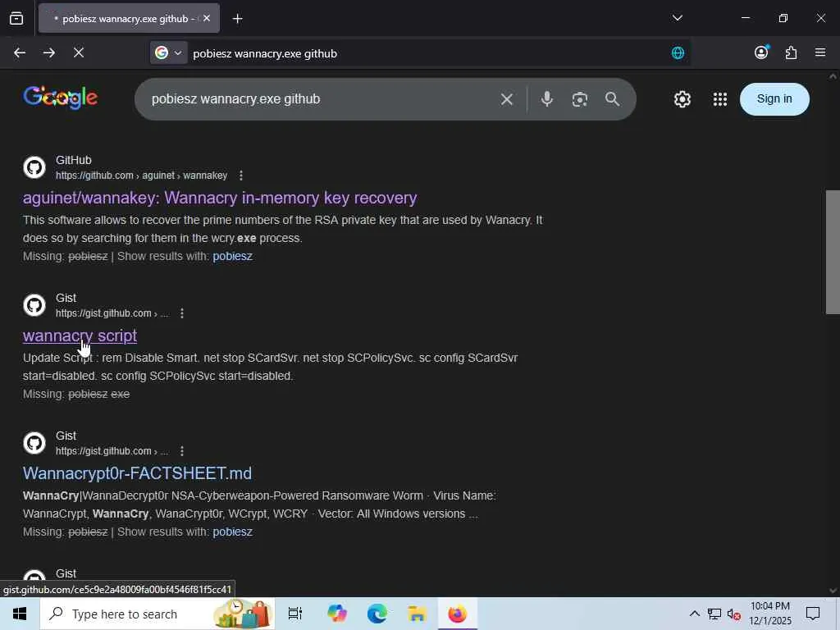Image resolution: width=840 pixels, height=630 pixels.
Task: Open more options for 'wannacry script' result
Action: tap(182, 313)
